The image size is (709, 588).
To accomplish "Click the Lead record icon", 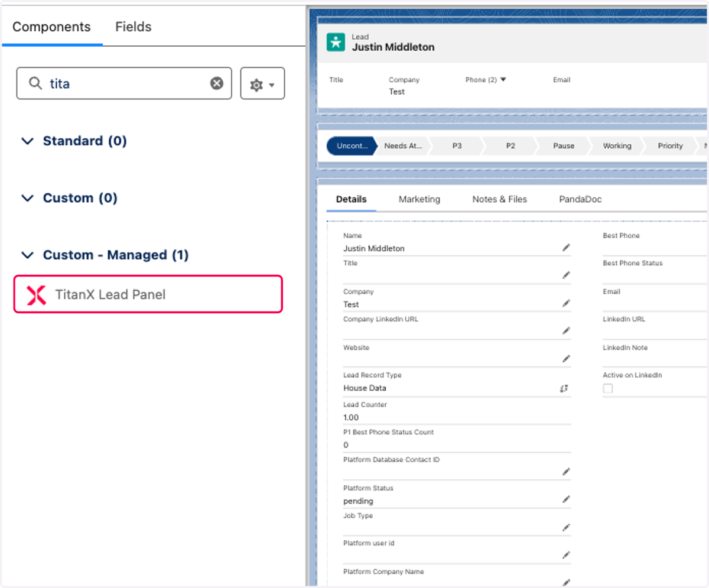I will [336, 42].
